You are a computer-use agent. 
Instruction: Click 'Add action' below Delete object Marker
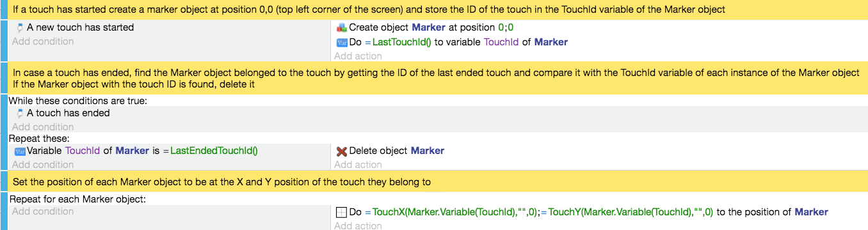(x=358, y=165)
